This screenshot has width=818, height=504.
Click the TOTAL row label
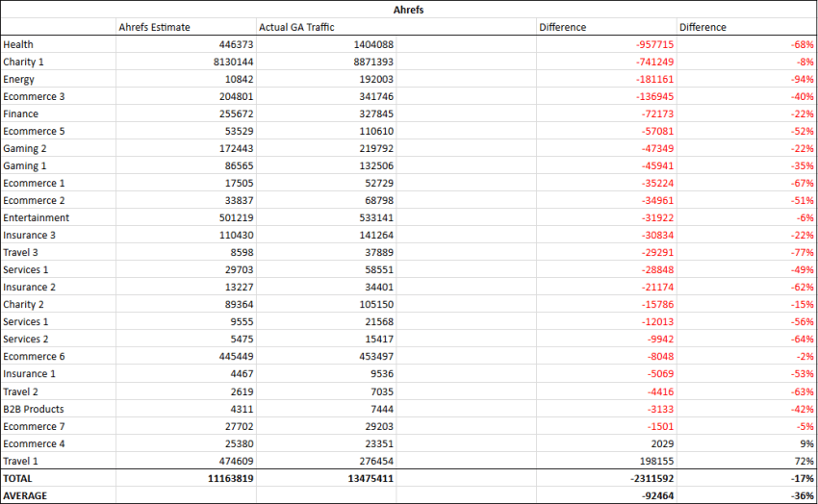(17, 478)
